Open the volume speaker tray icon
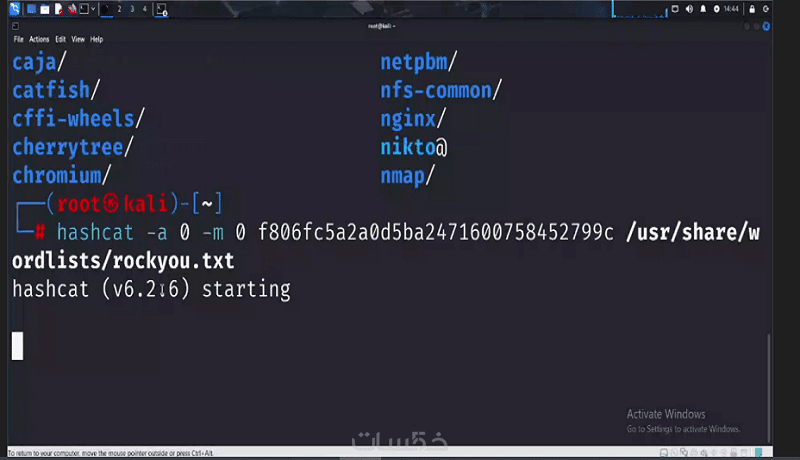The image size is (800, 460). (689, 9)
